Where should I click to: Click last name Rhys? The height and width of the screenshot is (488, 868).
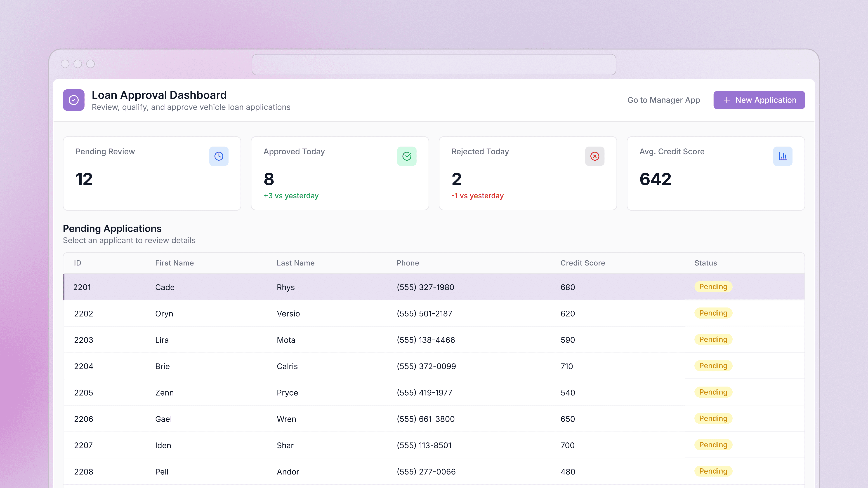click(286, 287)
